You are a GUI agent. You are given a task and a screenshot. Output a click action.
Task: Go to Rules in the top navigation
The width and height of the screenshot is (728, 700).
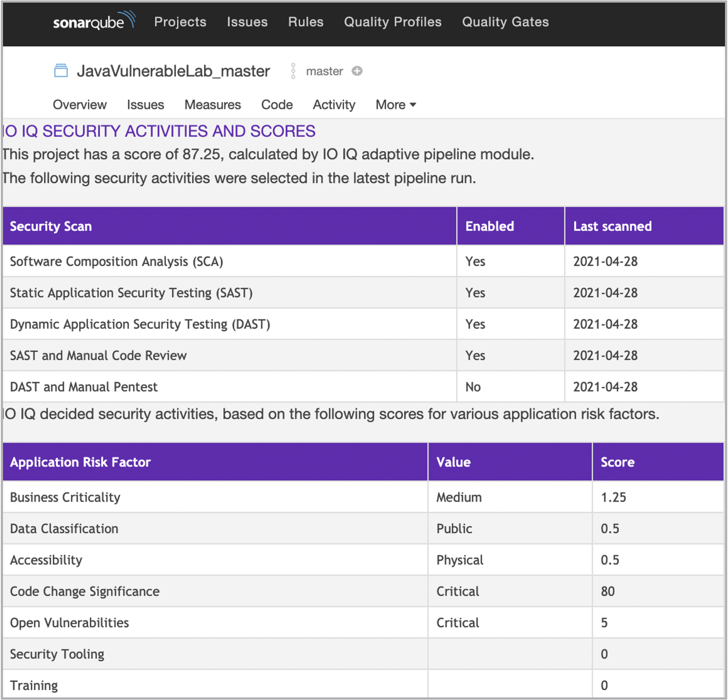[x=306, y=22]
